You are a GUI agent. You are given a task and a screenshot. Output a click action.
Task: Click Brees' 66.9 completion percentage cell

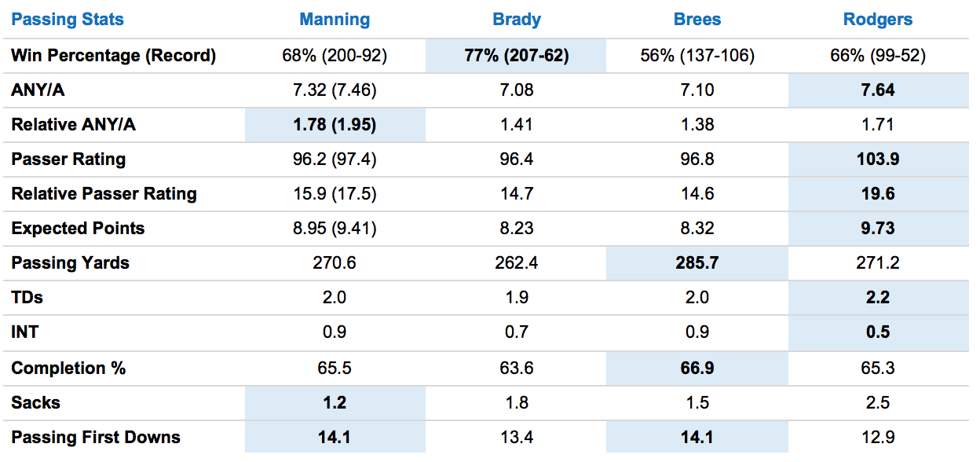(x=697, y=368)
